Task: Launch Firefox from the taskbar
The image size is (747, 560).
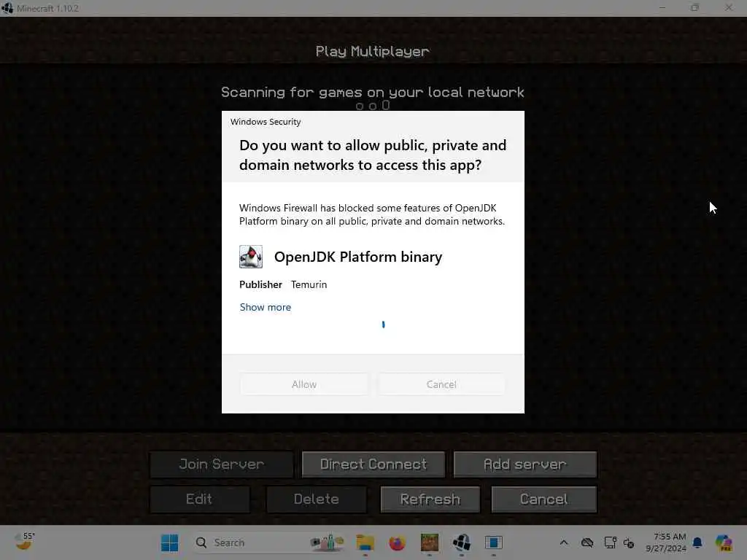Action: pos(397,542)
